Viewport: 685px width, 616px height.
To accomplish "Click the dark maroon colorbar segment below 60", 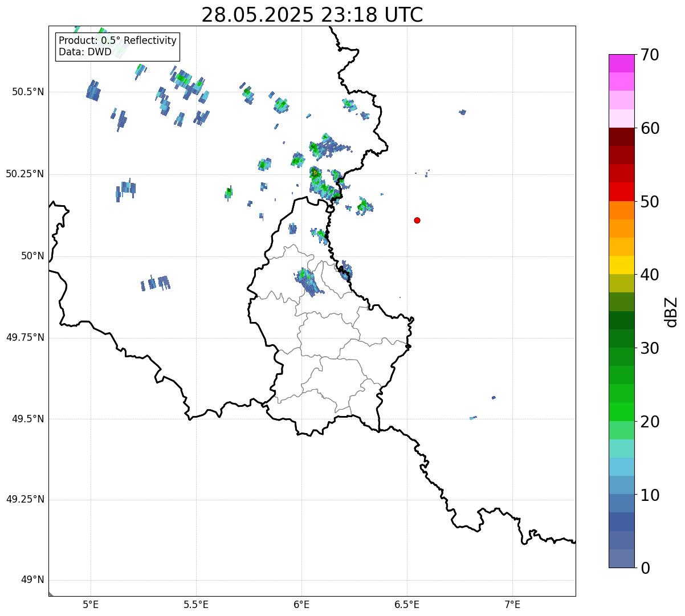I will (x=621, y=137).
